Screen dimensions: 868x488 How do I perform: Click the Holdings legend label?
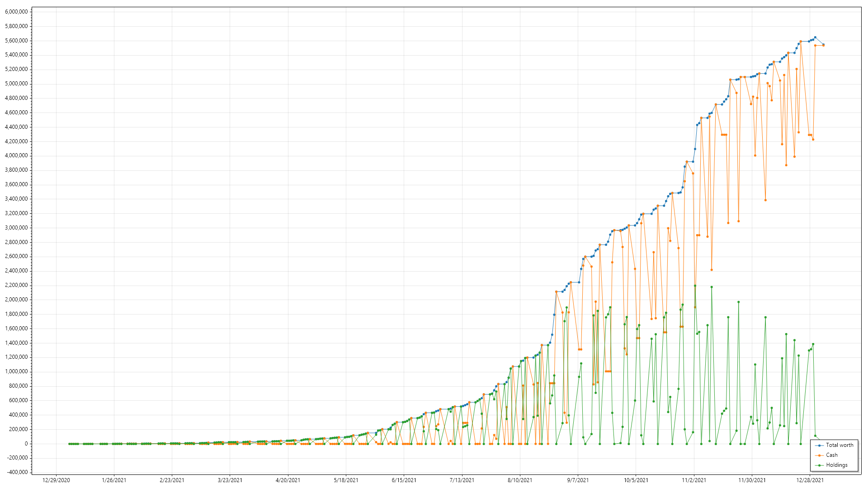836,465
